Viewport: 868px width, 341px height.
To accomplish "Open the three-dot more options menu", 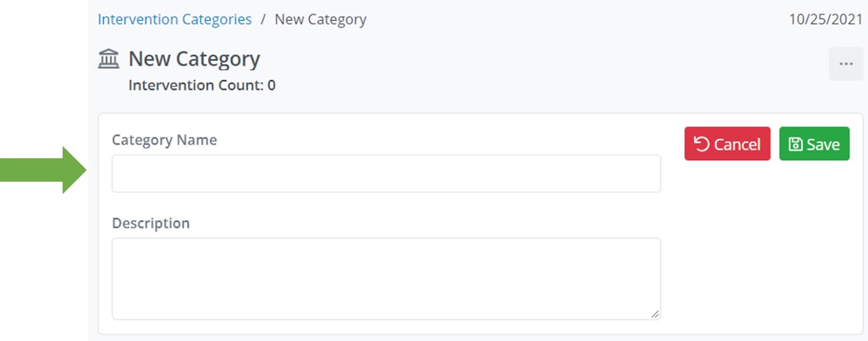I will pos(846,64).
